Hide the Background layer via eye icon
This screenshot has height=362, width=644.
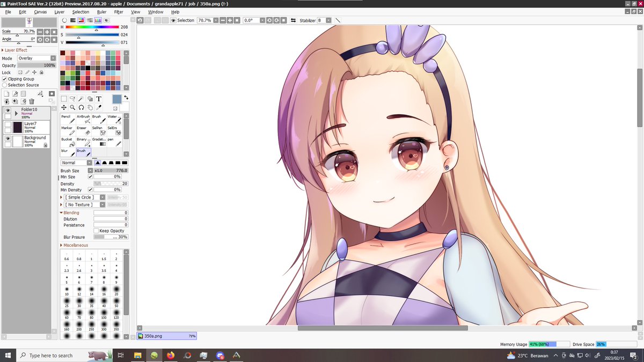(8, 138)
